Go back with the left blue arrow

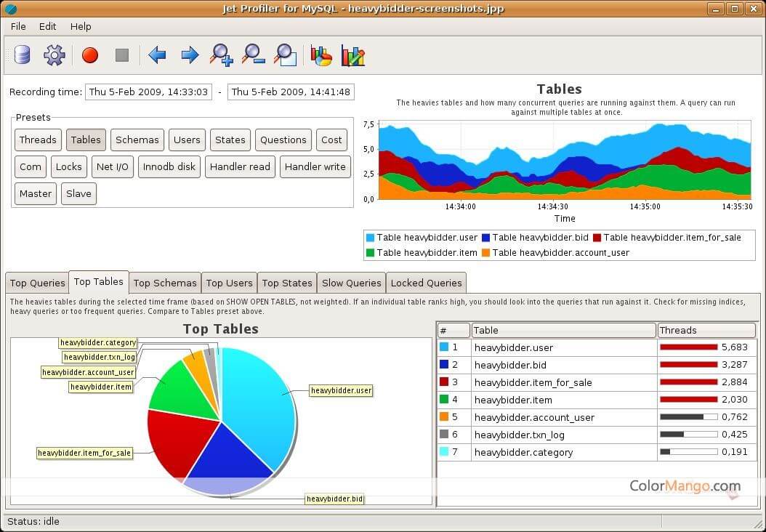point(157,55)
